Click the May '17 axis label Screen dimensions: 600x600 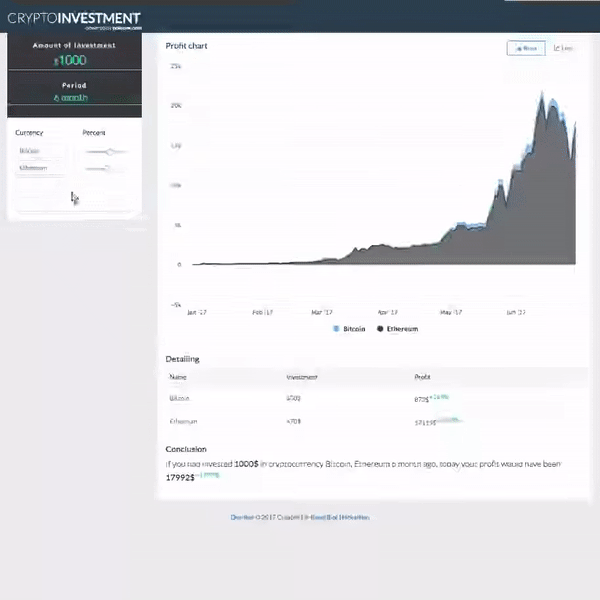(x=451, y=312)
